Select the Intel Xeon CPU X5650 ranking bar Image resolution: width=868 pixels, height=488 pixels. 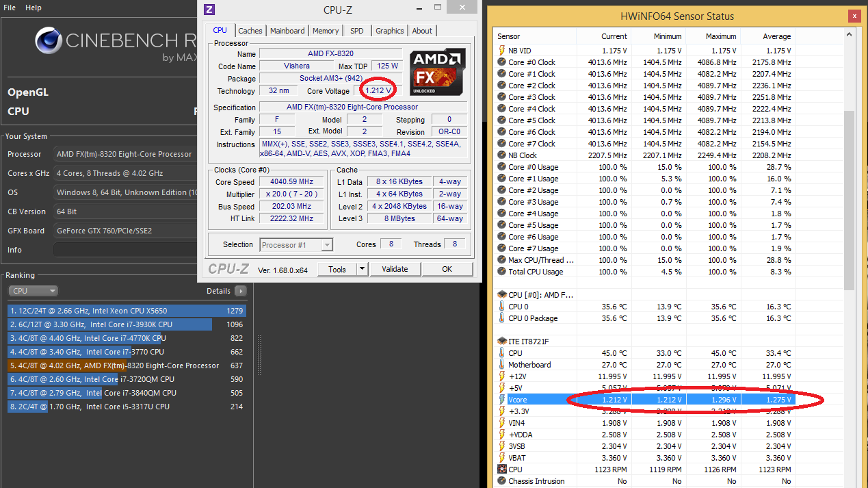(127, 311)
